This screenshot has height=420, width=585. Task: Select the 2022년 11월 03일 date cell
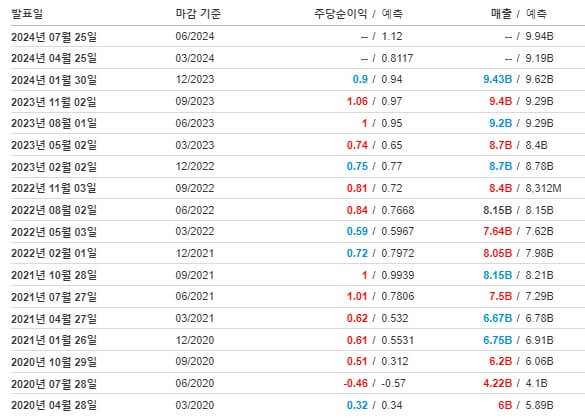point(54,188)
